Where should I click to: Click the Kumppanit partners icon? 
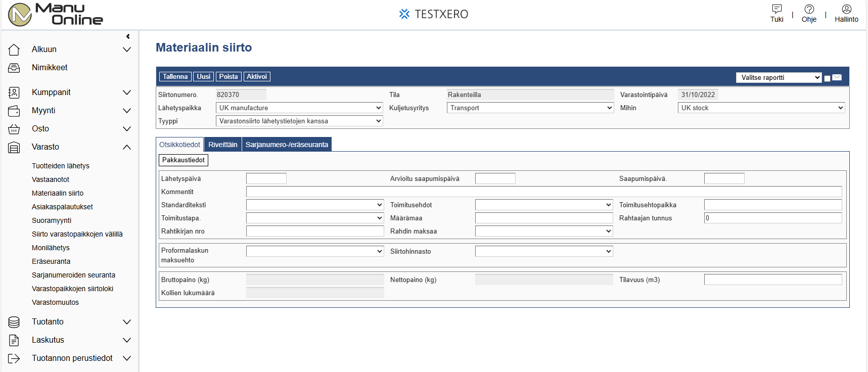[x=14, y=92]
